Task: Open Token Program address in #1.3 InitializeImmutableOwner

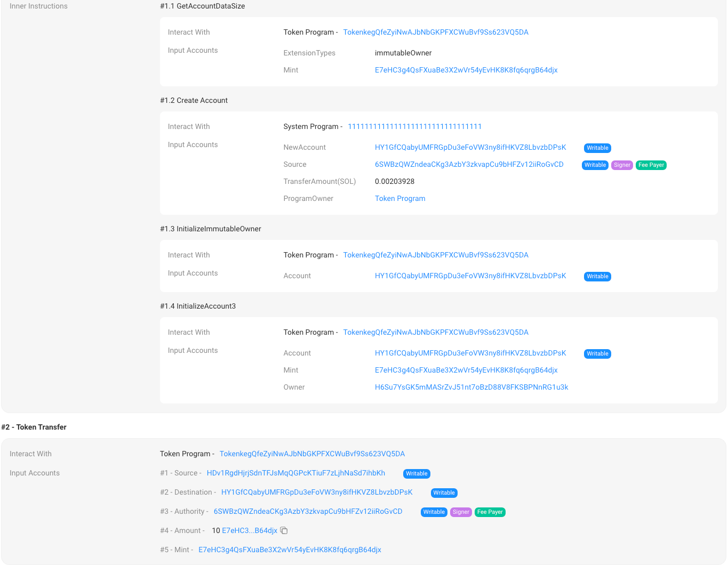Action: click(x=435, y=255)
